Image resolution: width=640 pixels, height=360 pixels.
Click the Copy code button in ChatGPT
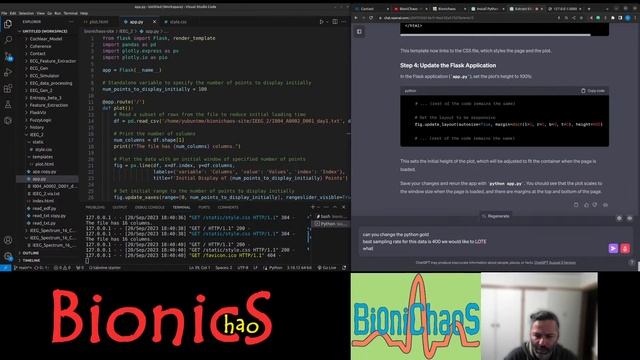tap(593, 91)
